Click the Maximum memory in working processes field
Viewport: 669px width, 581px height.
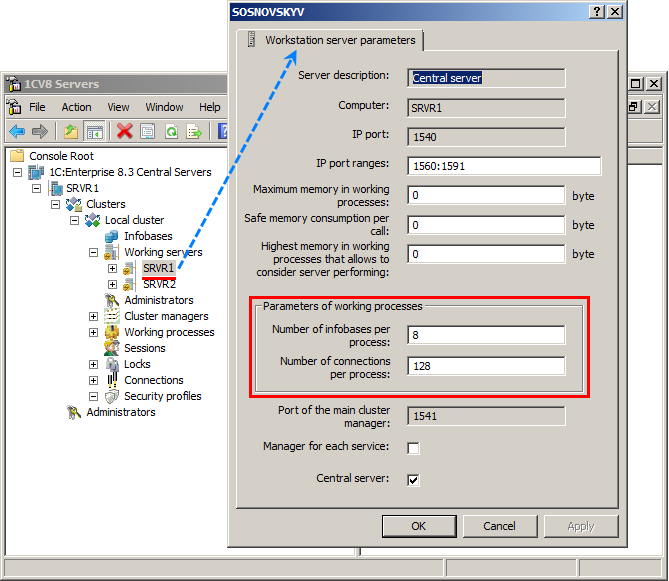coord(486,195)
